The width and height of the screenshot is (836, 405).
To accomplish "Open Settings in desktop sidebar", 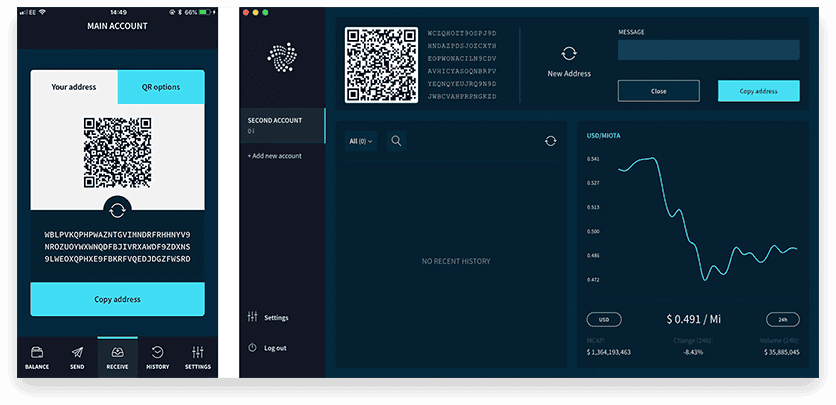I will (x=268, y=318).
